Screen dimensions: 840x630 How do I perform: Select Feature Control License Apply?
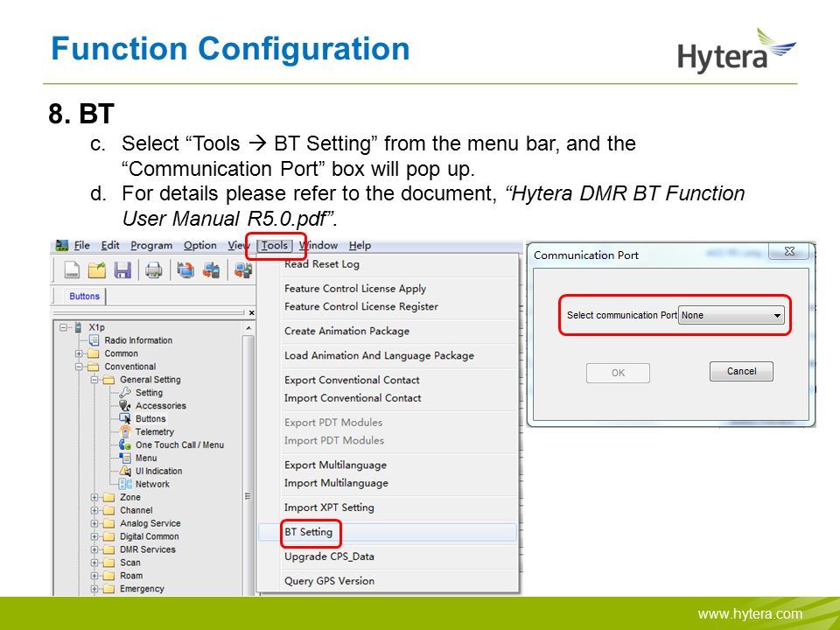coord(388,289)
